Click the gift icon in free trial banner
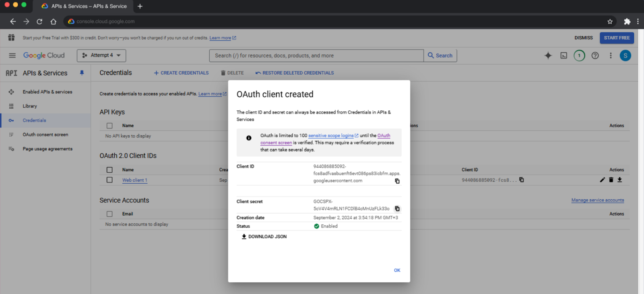The height and width of the screenshot is (294, 644). click(x=11, y=37)
